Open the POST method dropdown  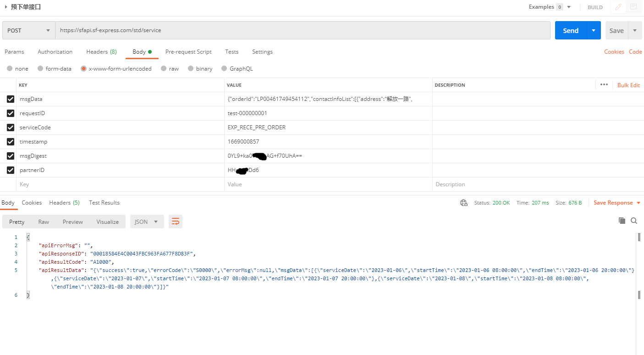pyautogui.click(x=28, y=30)
